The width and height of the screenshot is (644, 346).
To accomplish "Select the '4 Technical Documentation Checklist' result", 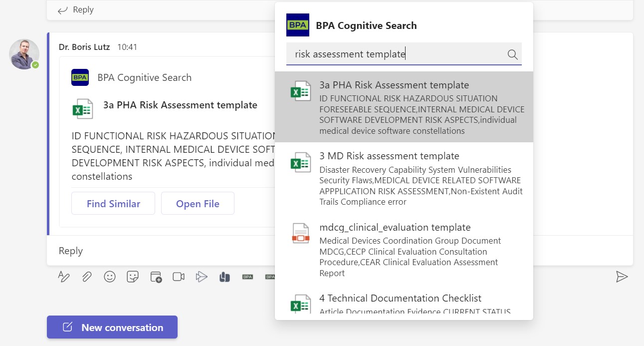I will pyautogui.click(x=404, y=303).
